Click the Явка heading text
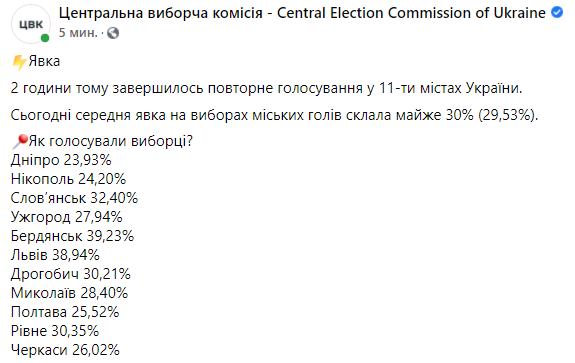This screenshot has height=363, width=575. pyautogui.click(x=44, y=61)
